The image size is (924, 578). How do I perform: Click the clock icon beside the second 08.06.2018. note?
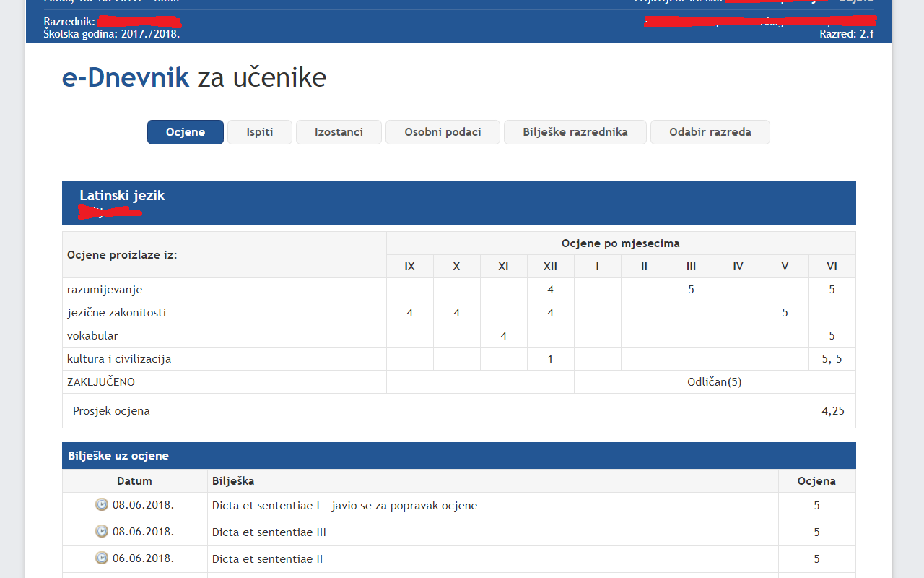[x=101, y=532]
